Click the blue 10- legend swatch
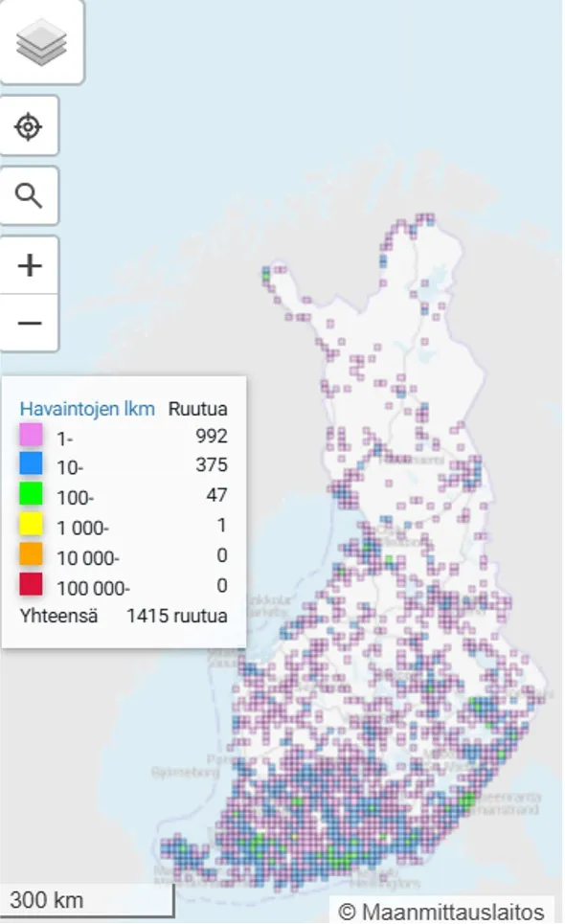This screenshot has width=565, height=924. 31,463
